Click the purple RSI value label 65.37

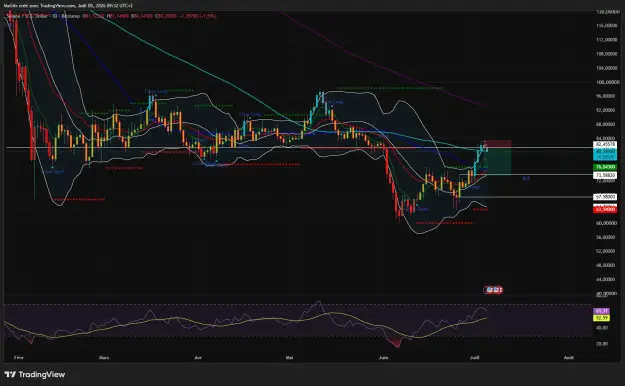pyautogui.click(x=601, y=311)
